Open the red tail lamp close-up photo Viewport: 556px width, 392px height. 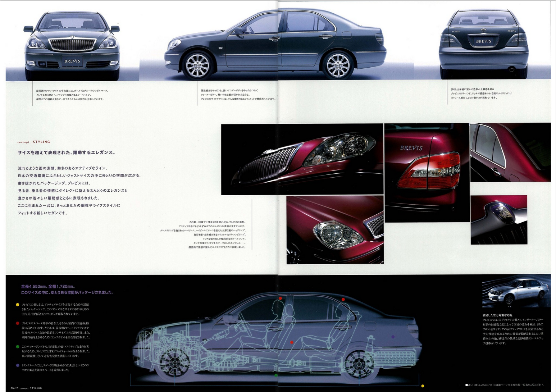(x=427, y=173)
